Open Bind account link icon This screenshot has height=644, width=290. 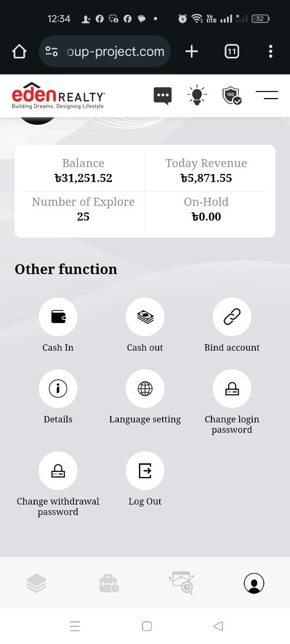(232, 316)
